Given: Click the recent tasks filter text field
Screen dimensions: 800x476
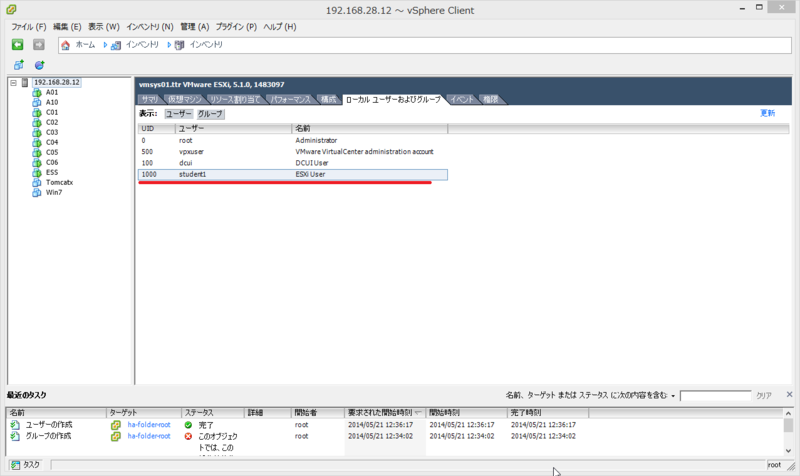Looking at the screenshot, I should tap(715, 396).
